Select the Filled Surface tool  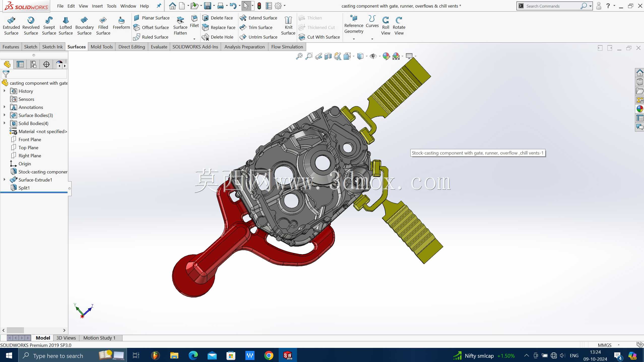(x=103, y=26)
